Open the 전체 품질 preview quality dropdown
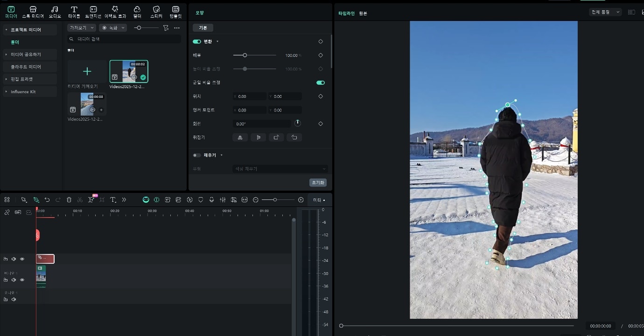The image size is (644, 336). coord(605,12)
